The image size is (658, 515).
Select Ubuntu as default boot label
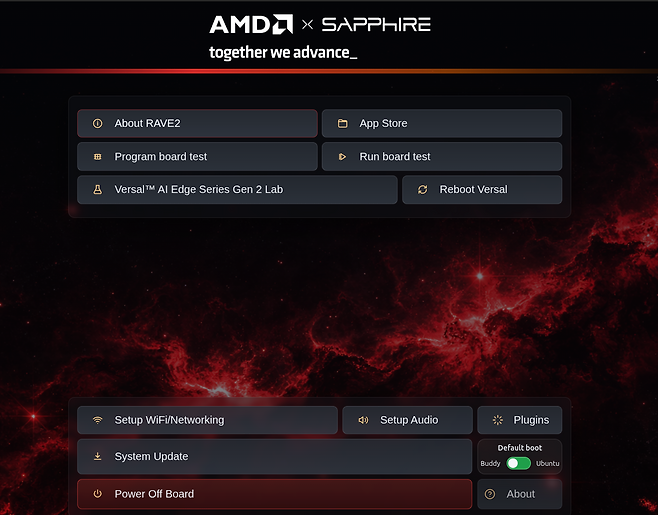click(547, 463)
